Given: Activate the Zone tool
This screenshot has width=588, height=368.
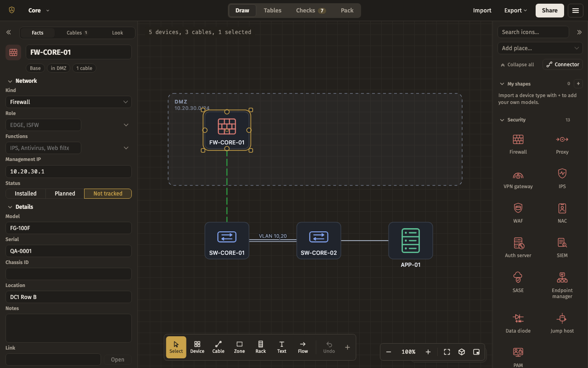Looking at the screenshot, I should [x=239, y=347].
